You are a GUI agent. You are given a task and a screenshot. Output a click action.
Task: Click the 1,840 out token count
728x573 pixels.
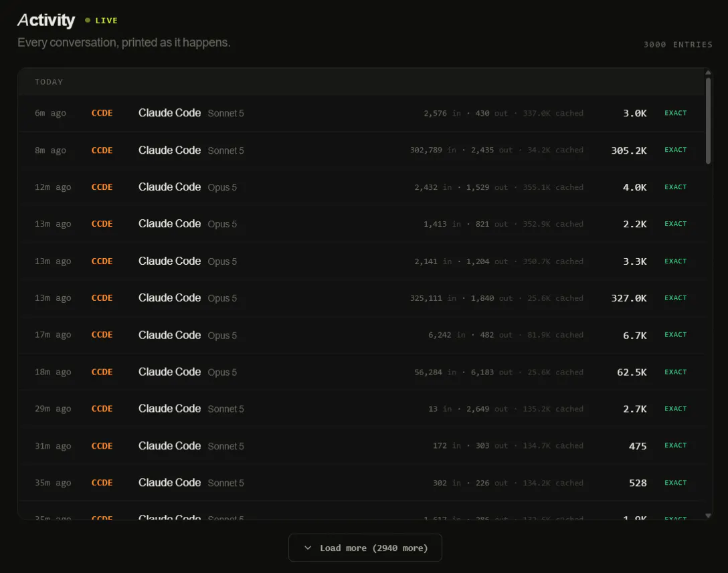[491, 298]
